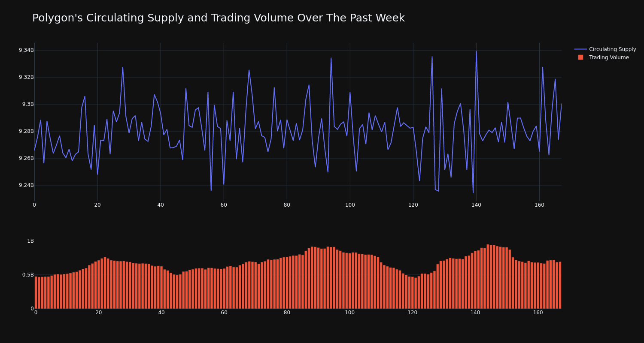The width and height of the screenshot is (644, 343).
Task: Click x-axis label 100 under supply chart
Action: 350,205
